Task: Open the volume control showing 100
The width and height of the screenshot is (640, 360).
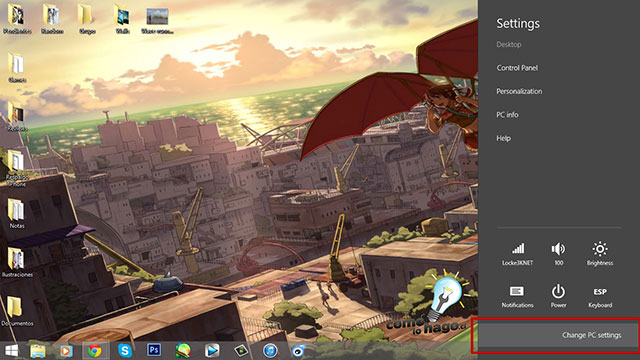Action: [558, 254]
